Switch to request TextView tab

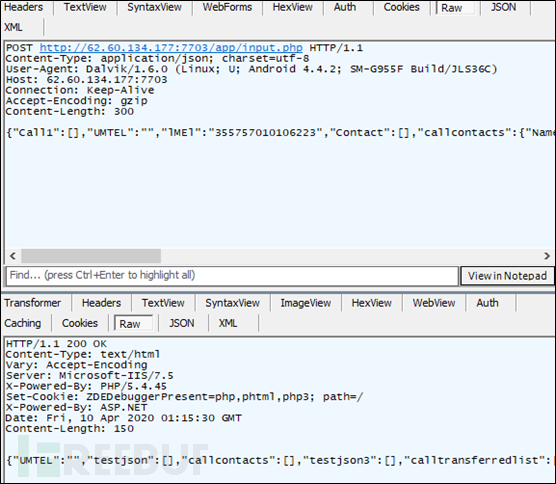point(85,7)
